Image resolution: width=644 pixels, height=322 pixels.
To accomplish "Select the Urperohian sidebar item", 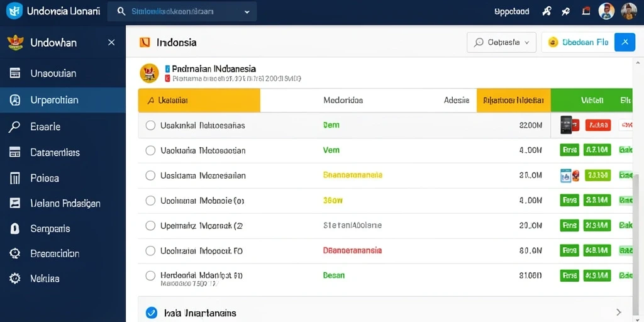I will (x=63, y=100).
